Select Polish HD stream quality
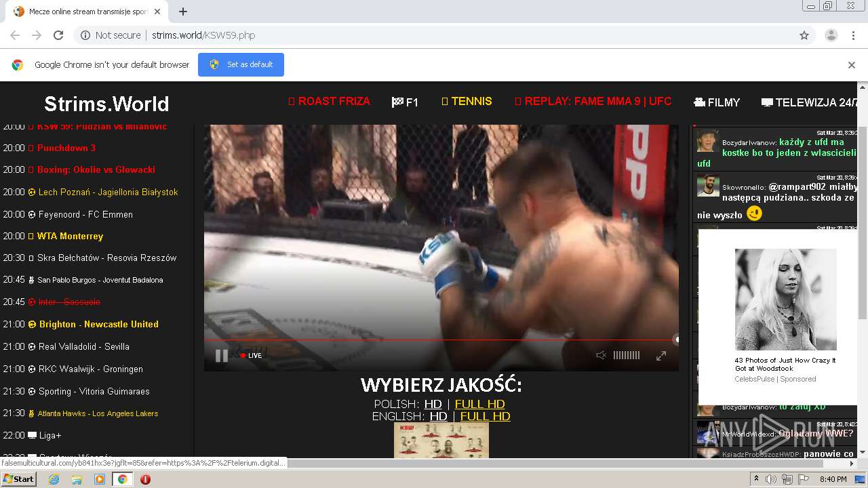Viewport: 868px width, 488px height. tap(433, 404)
